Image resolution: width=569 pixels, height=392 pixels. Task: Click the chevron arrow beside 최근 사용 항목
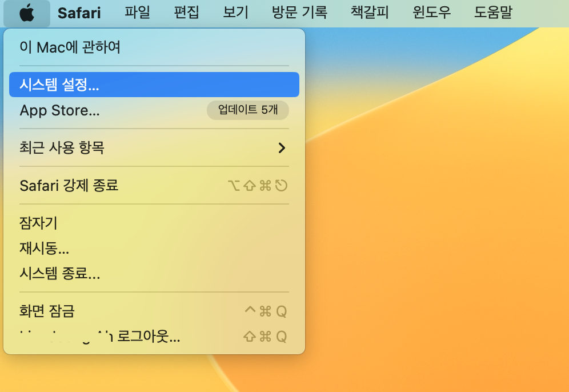coord(282,148)
